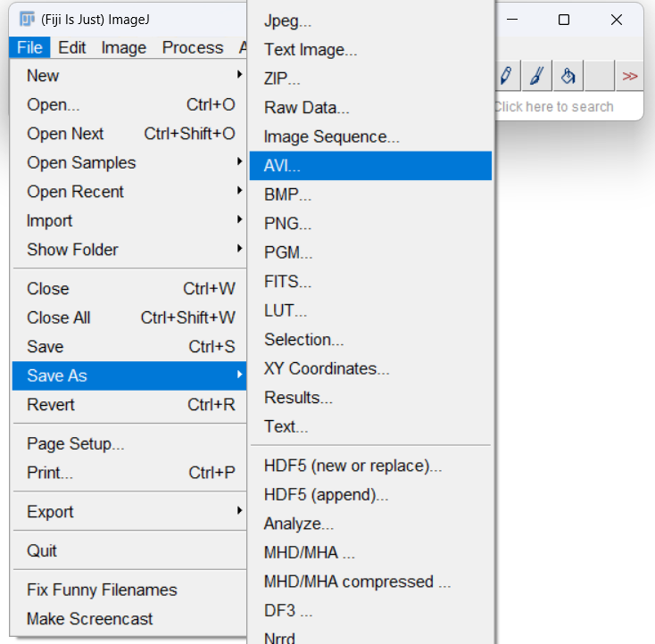Save as BMP...
The width and height of the screenshot is (655, 644).
tap(370, 194)
